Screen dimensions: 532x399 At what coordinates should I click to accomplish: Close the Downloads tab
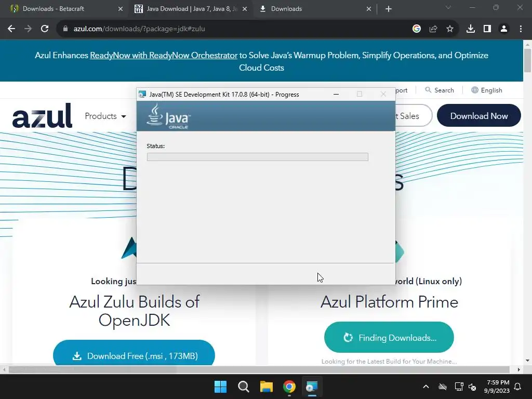369,9
